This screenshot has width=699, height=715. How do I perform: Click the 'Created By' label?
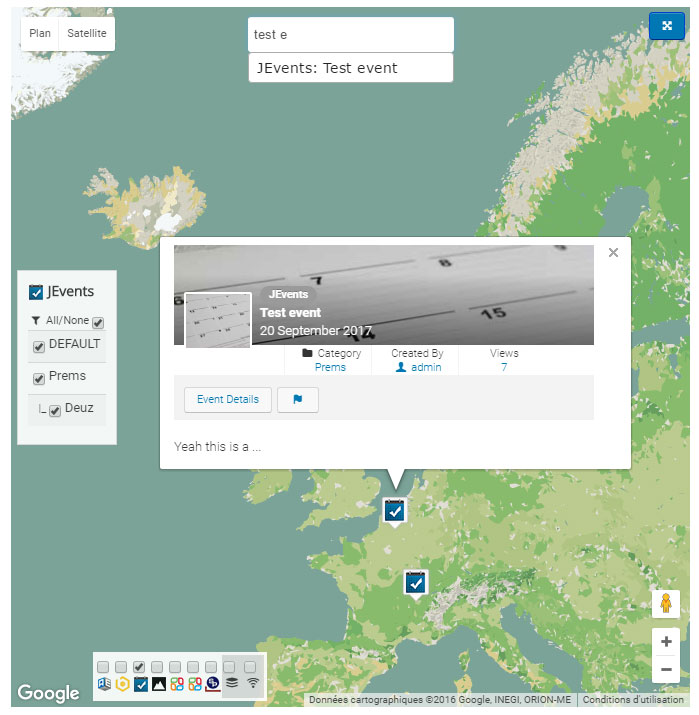coord(417,353)
